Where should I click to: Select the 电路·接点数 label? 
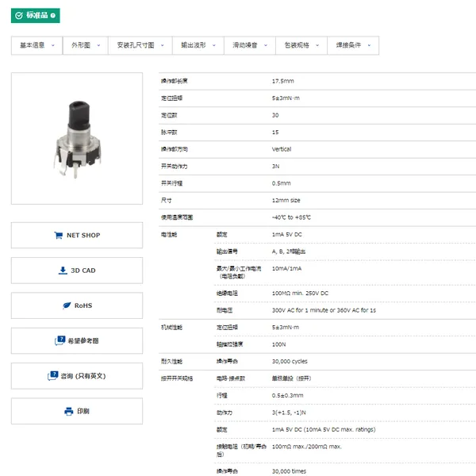pyautogui.click(x=231, y=378)
